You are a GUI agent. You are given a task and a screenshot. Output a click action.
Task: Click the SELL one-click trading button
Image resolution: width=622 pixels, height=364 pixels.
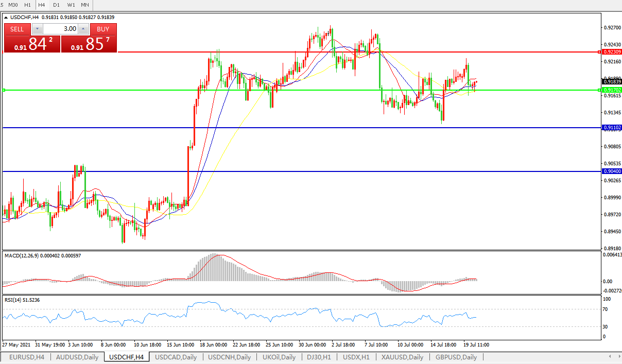click(17, 29)
